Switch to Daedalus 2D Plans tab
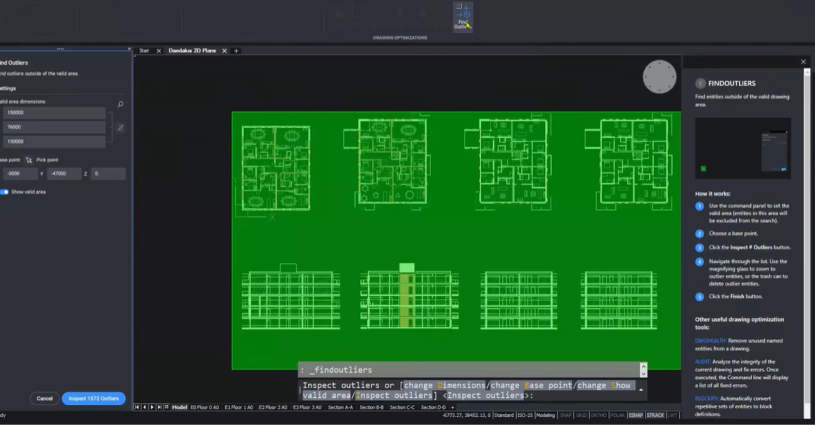 [192, 51]
